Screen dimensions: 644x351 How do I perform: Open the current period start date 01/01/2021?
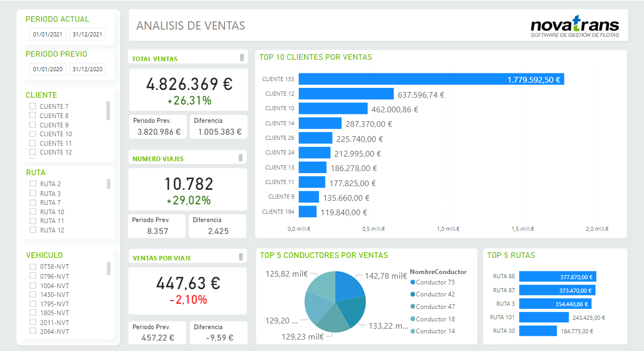click(x=47, y=35)
